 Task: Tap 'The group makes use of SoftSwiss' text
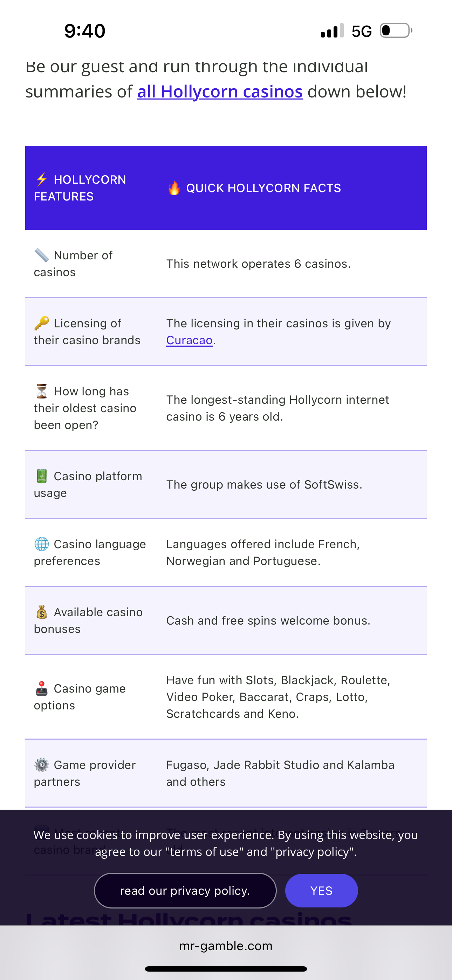click(264, 484)
